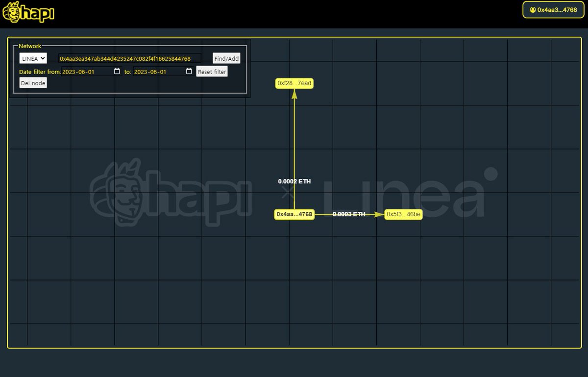Open the 0x4aa3...4768 wallet account button

(553, 10)
